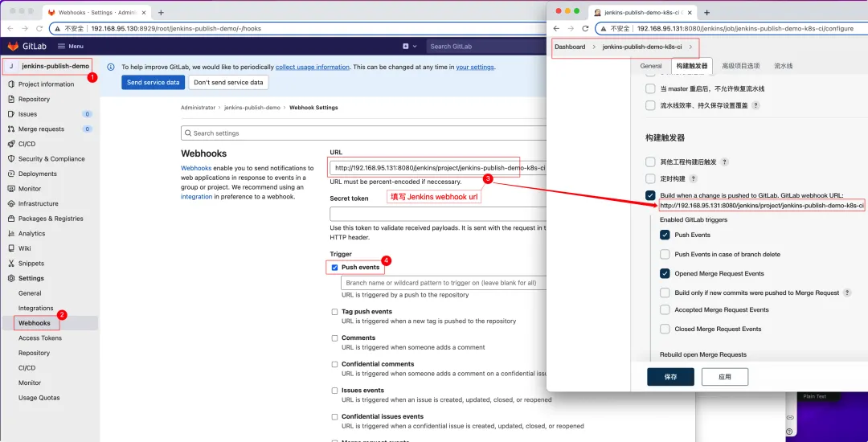
Task: Click Send service data button
Action: click(x=154, y=83)
